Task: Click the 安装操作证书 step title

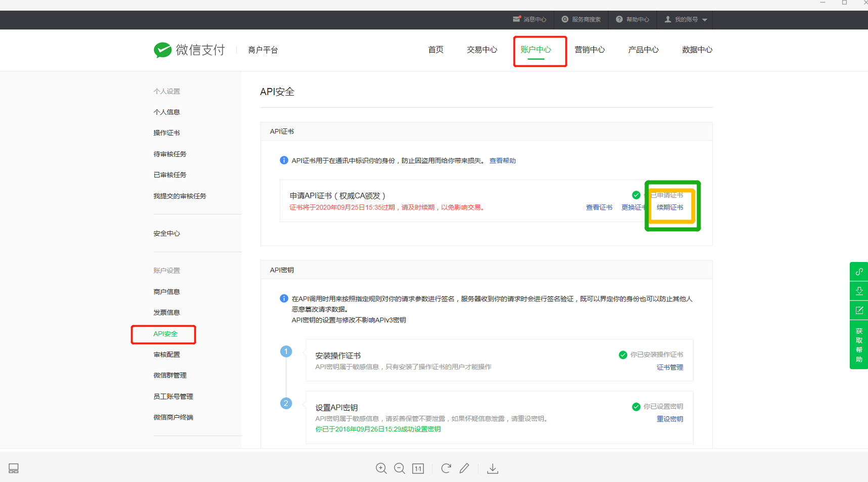Action: tap(338, 356)
